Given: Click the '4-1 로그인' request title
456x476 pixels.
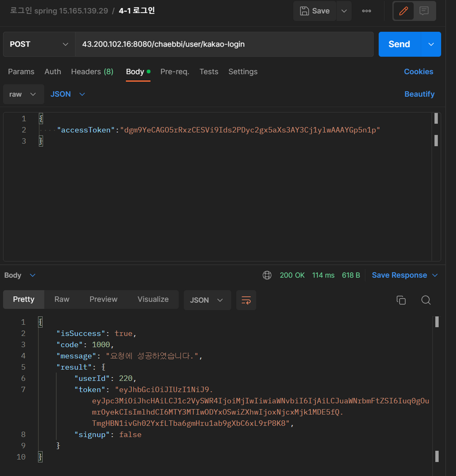Looking at the screenshot, I should pyautogui.click(x=137, y=11).
